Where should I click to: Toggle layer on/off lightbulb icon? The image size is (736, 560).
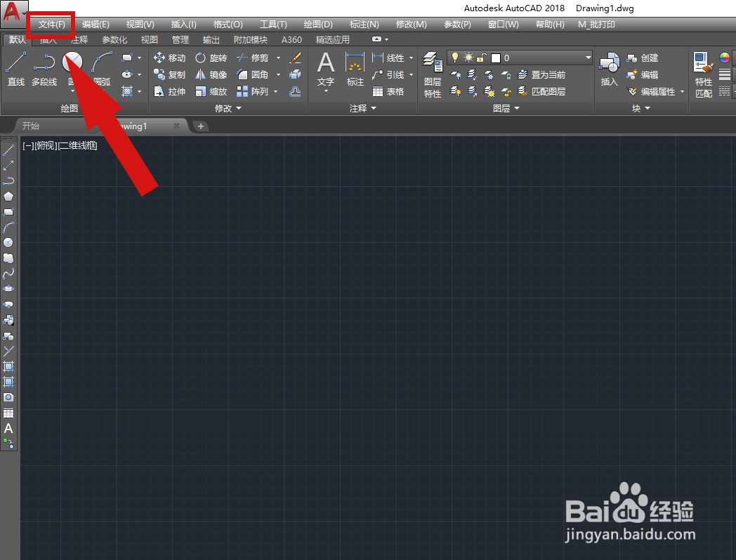[454, 58]
